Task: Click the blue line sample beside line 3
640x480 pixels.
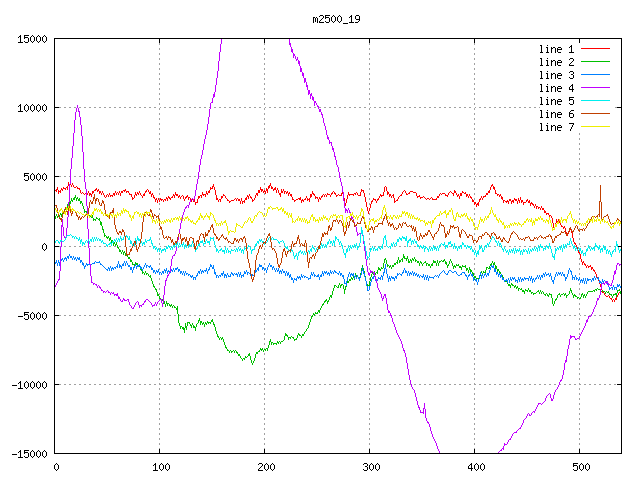Action: click(596, 75)
